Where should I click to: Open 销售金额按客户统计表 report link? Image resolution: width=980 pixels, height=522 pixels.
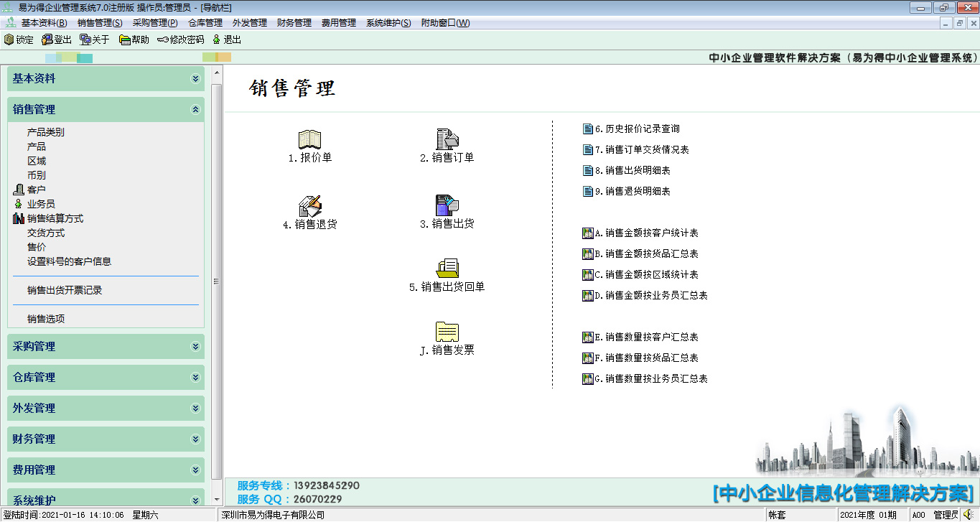tap(650, 233)
